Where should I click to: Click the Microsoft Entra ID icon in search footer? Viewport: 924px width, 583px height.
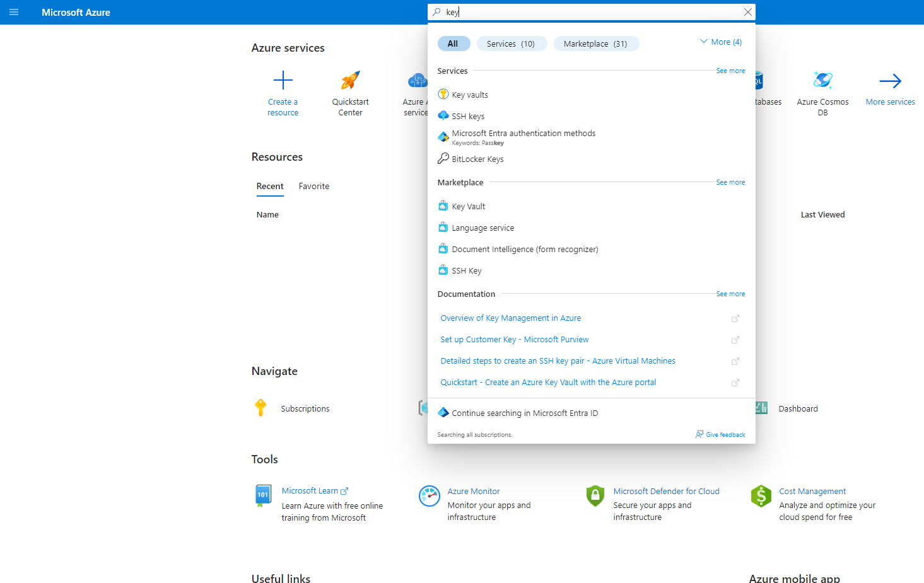tap(443, 413)
